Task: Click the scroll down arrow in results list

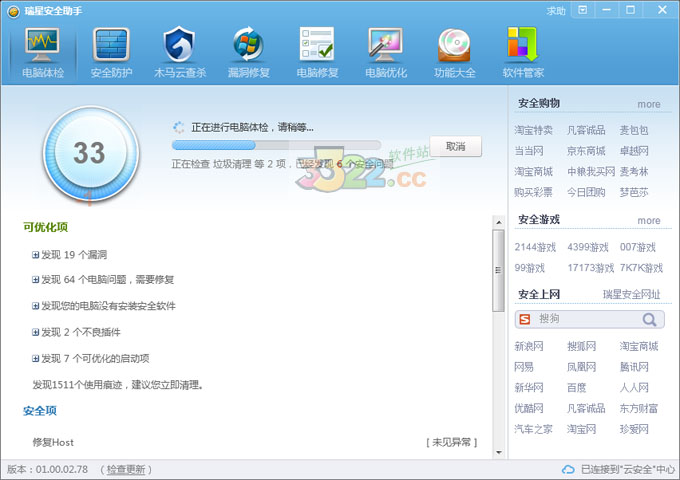Action: click(499, 452)
